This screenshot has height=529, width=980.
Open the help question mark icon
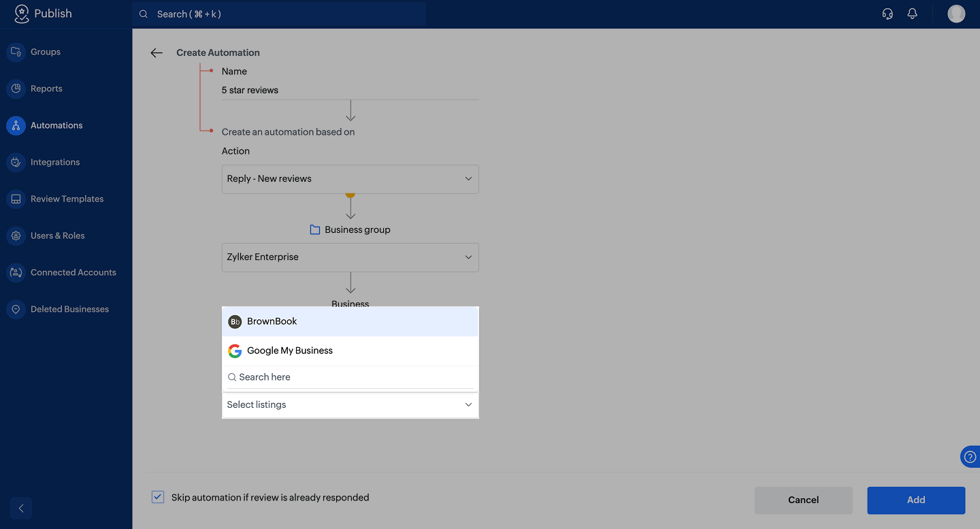click(x=970, y=457)
